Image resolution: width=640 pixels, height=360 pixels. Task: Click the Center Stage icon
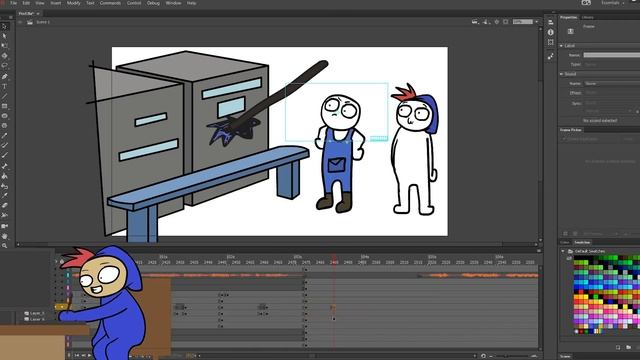tap(497, 22)
